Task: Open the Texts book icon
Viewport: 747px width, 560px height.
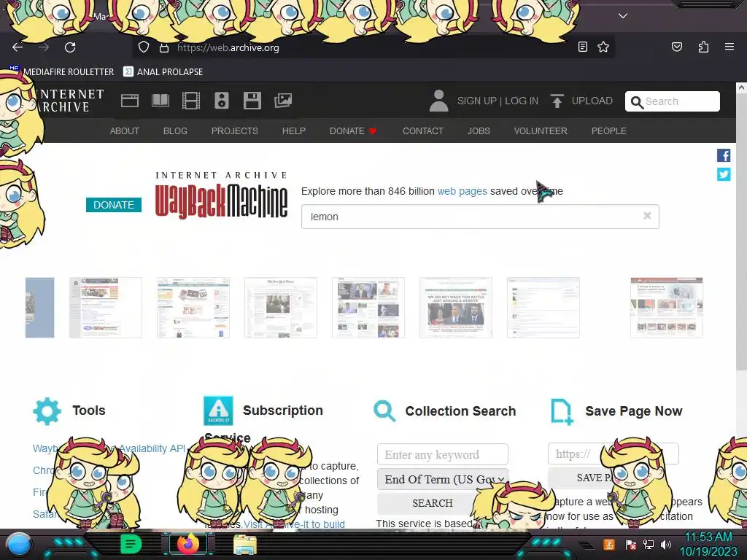Action: 160,101
